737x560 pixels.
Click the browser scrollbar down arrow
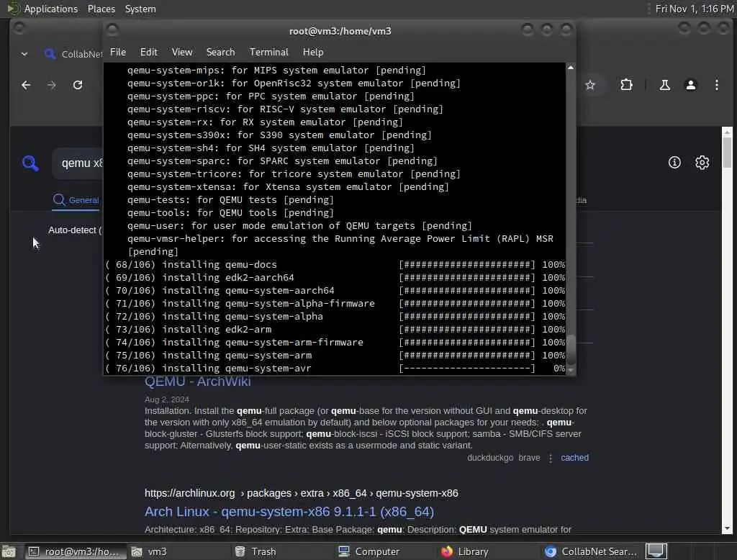(x=727, y=528)
